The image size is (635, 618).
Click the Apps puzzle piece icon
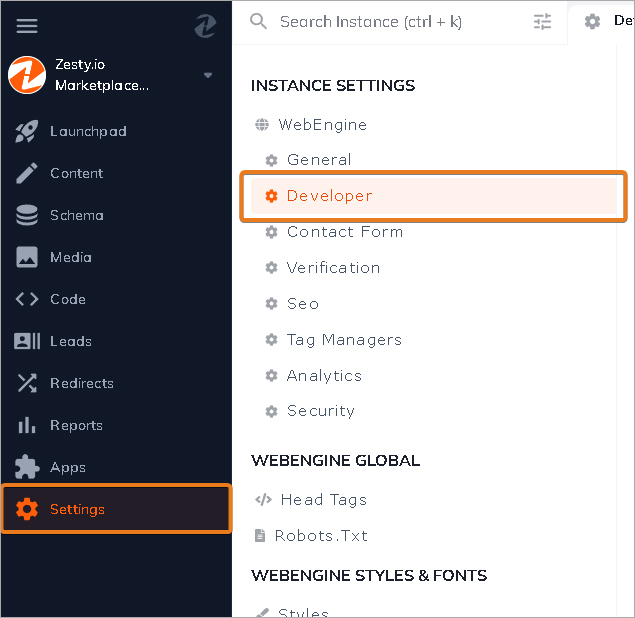point(27,467)
